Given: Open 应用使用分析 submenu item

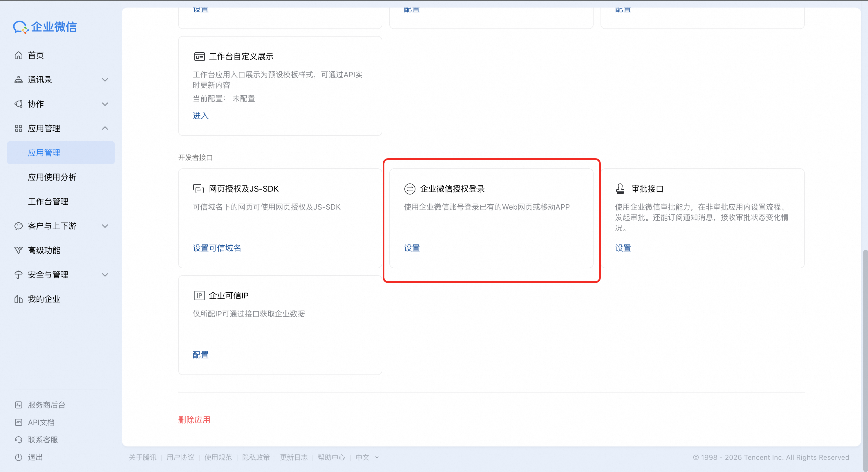Looking at the screenshot, I should click(x=52, y=177).
